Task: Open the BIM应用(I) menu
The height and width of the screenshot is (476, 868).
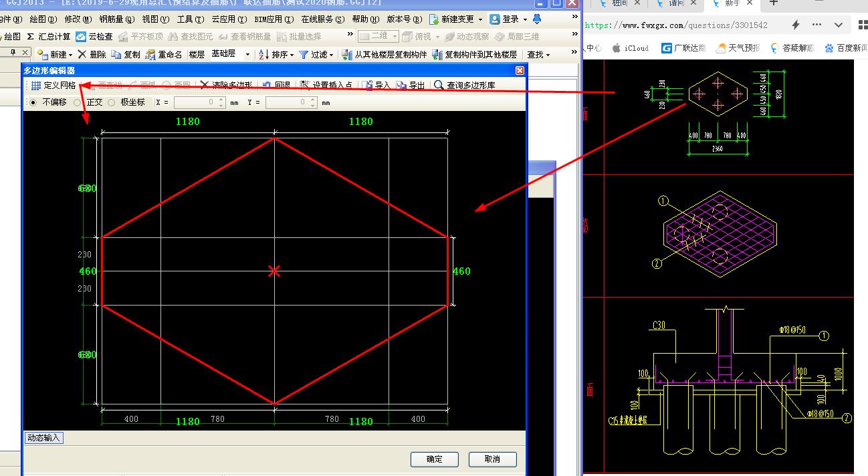Action: [x=273, y=19]
